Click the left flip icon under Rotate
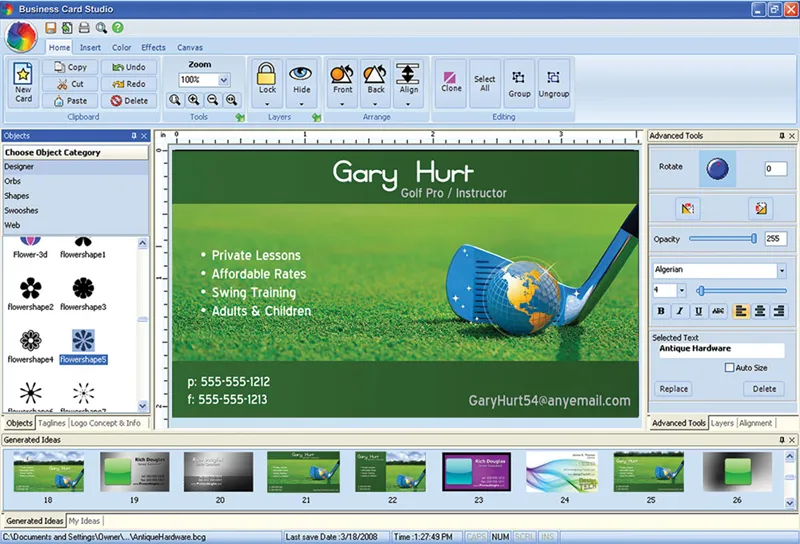Image resolution: width=800 pixels, height=544 pixels. (687, 208)
